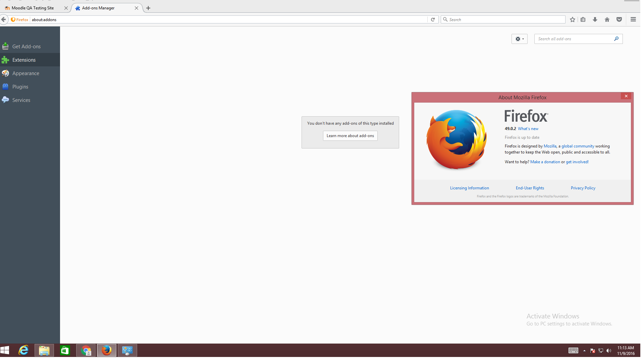The height and width of the screenshot is (362, 644).
Task: Go to the Firefox Home page
Action: 607,19
